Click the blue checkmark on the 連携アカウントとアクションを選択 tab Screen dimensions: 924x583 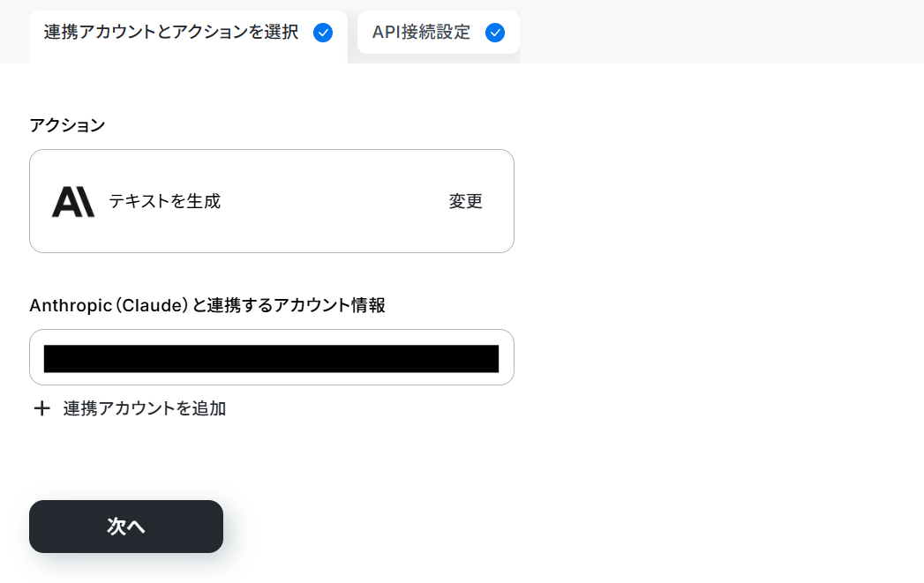point(323,33)
